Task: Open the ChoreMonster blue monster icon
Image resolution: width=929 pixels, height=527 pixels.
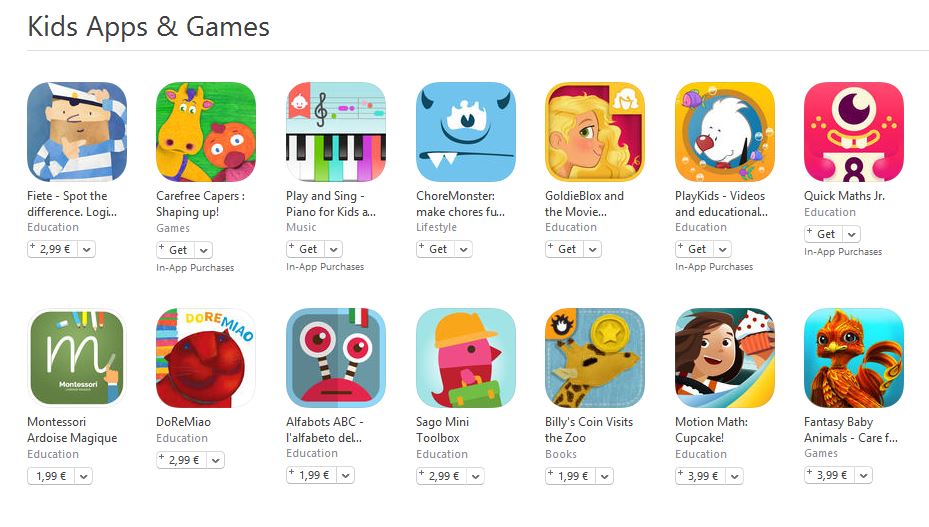Action: tap(466, 132)
